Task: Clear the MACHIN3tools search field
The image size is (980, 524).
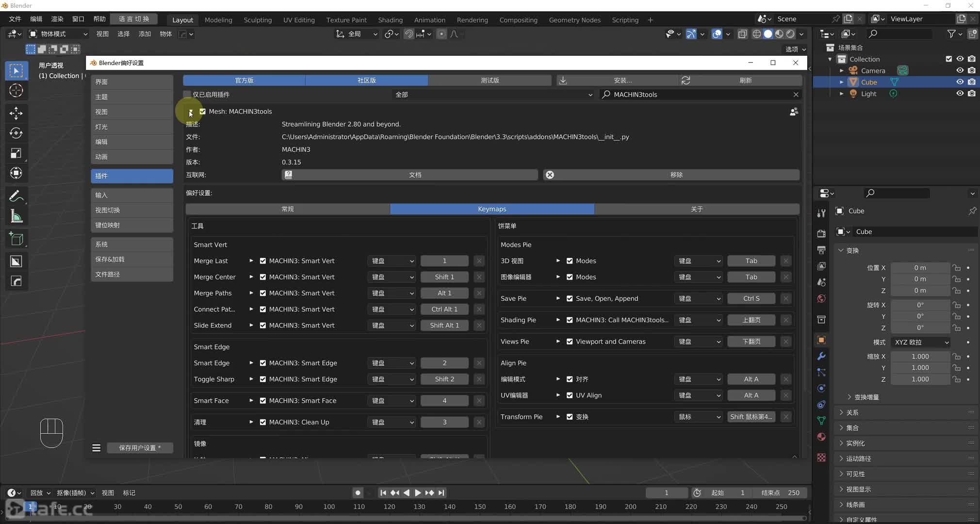Action: point(796,95)
